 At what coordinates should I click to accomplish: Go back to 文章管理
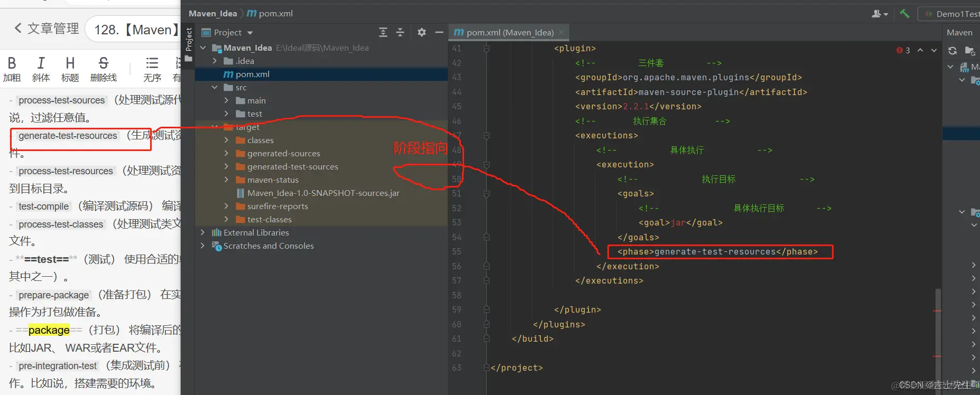click(47, 29)
